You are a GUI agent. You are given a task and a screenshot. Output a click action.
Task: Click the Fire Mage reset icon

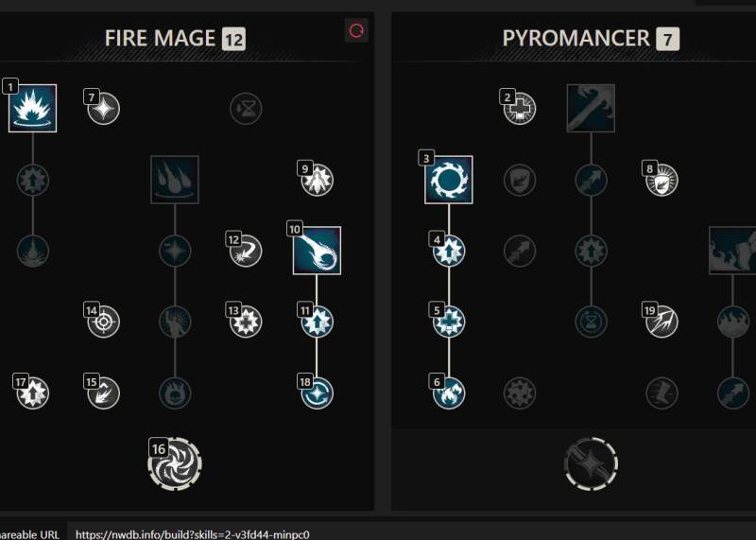click(x=356, y=31)
